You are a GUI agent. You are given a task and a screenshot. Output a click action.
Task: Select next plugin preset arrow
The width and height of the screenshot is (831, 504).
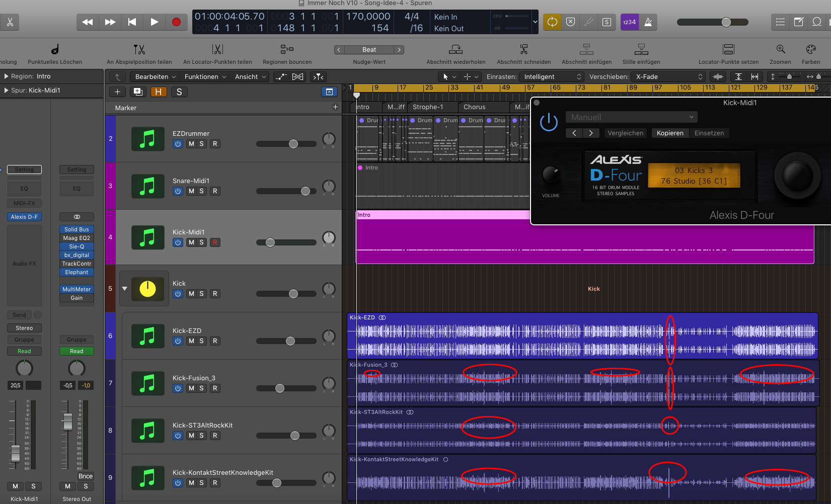click(591, 133)
